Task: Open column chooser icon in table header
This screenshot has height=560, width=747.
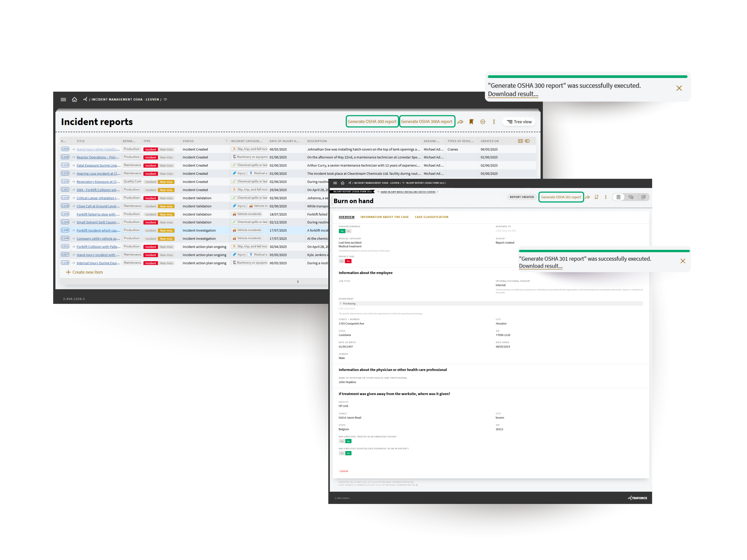Action: click(520, 141)
